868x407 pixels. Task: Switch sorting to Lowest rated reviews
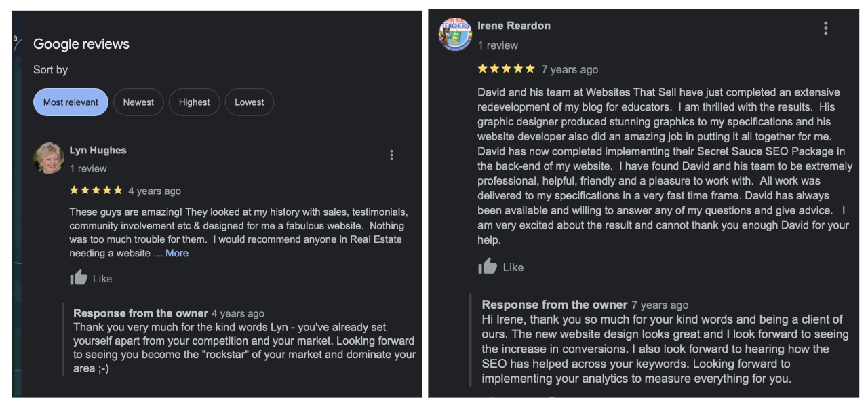pos(249,102)
